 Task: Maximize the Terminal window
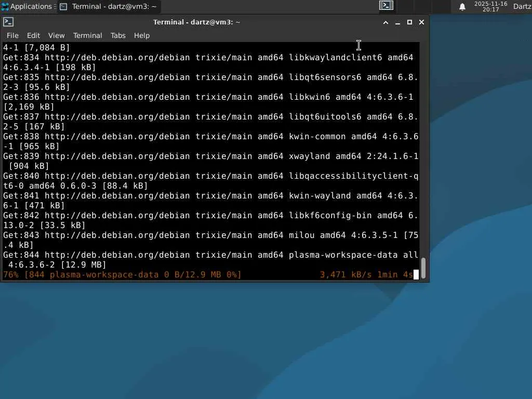tap(409, 22)
